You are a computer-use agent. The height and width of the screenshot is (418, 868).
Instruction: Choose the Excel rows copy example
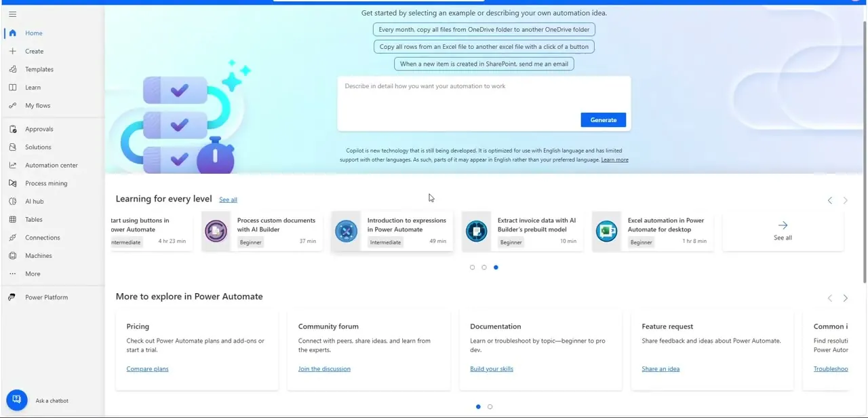[484, 47]
